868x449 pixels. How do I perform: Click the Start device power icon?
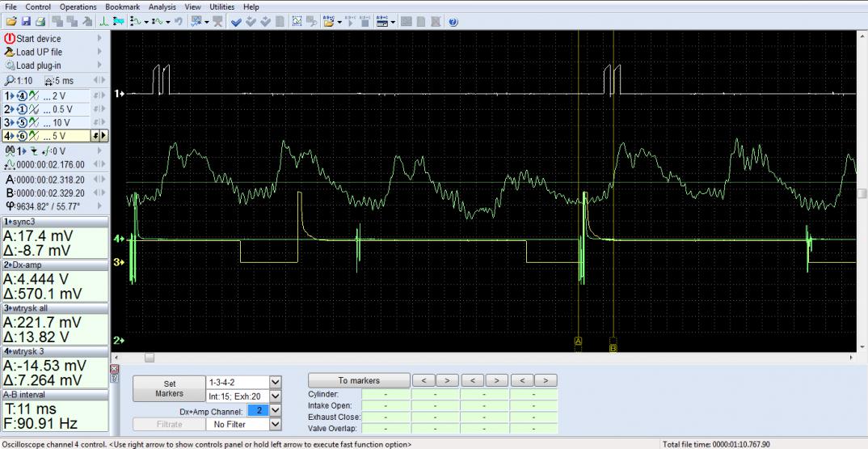coord(10,38)
